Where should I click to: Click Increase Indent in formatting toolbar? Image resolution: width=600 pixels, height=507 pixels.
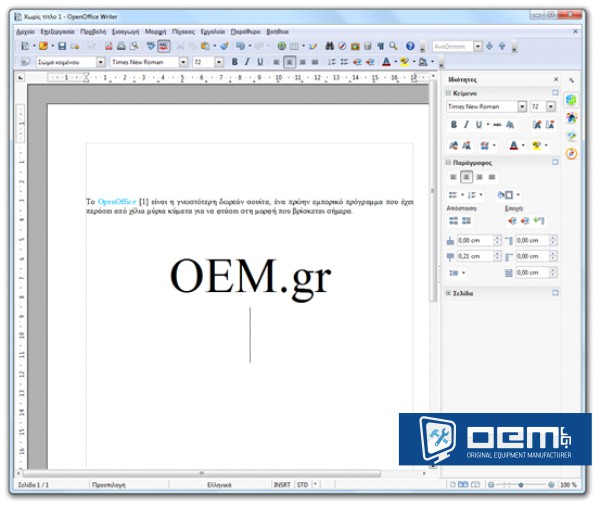(x=370, y=62)
